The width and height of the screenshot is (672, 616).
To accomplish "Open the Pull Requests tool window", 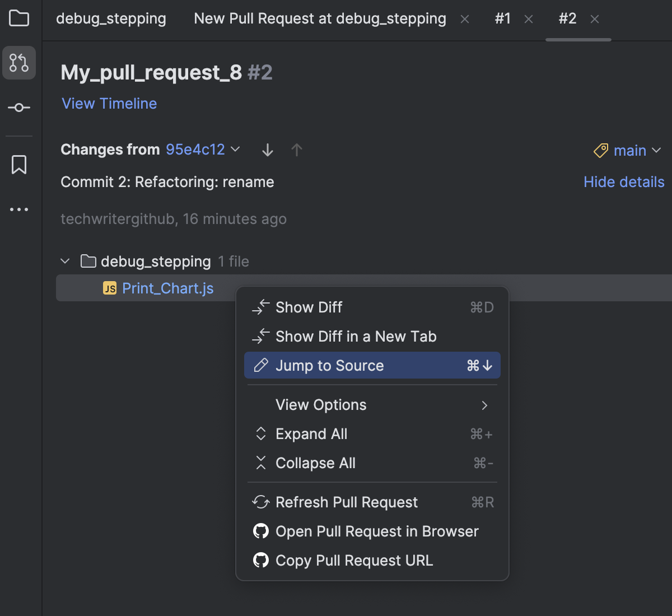I will tap(19, 63).
